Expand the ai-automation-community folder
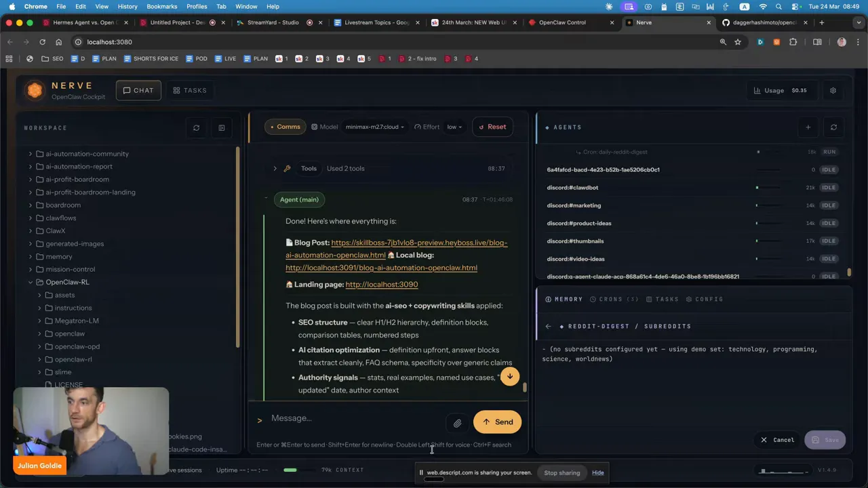Screen dimensions: 868x488 point(87,154)
